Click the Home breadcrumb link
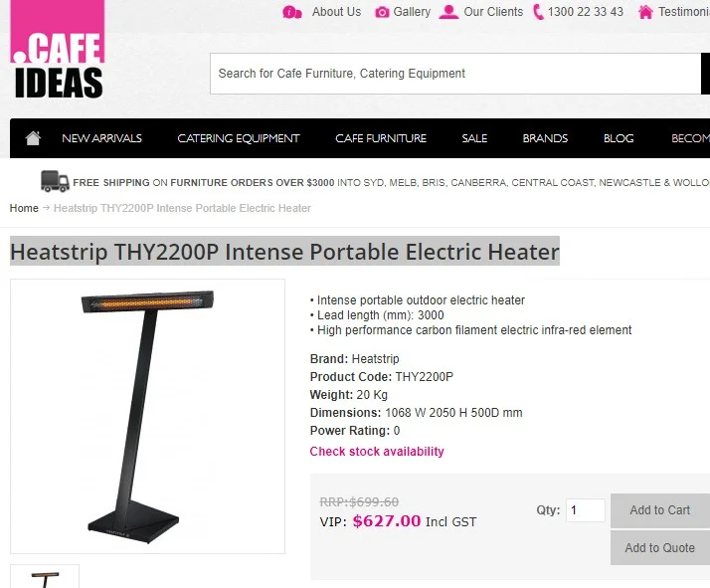The width and height of the screenshot is (710, 588). (x=24, y=208)
